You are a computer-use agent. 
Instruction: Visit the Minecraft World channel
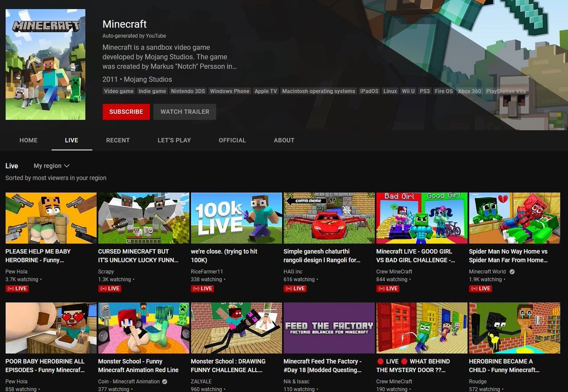488,271
